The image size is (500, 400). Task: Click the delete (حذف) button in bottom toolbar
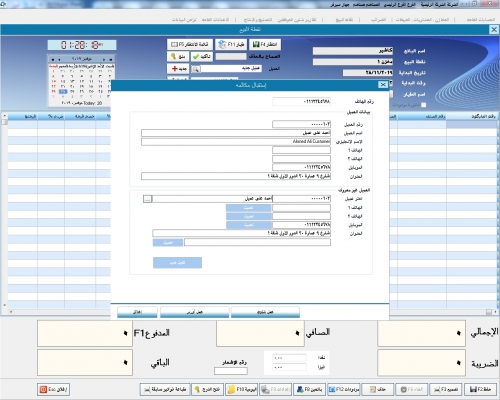pos(378,389)
